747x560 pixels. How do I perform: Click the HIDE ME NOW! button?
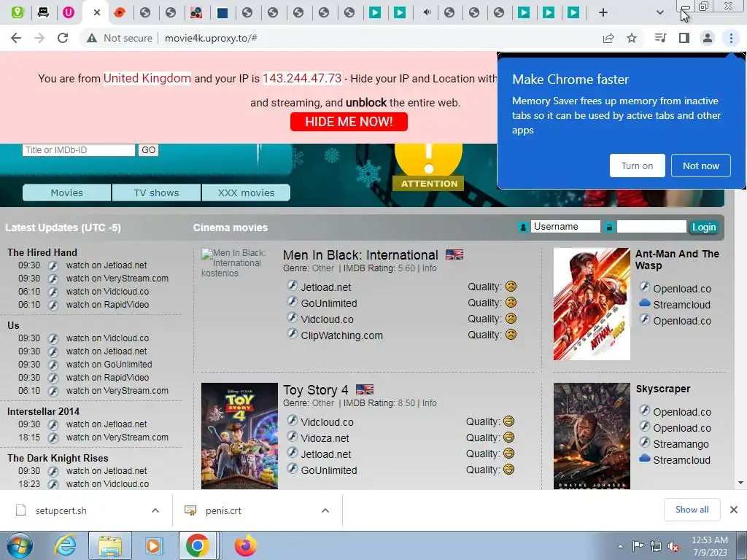[x=349, y=122]
